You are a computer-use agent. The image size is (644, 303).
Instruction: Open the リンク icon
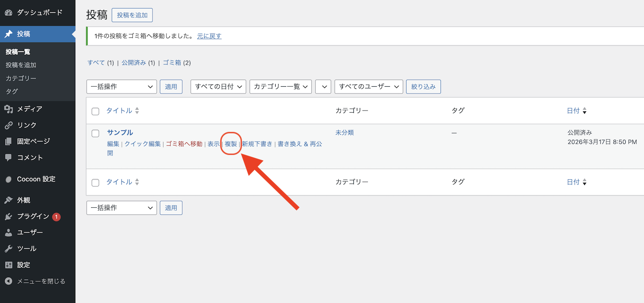(x=9, y=125)
